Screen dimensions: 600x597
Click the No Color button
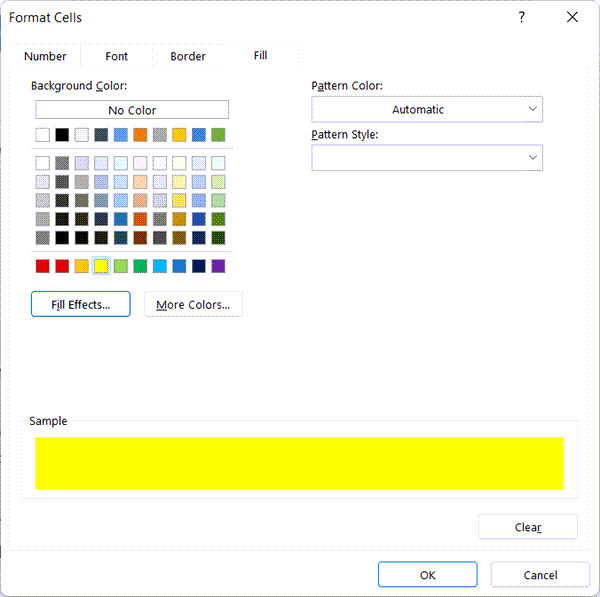pos(132,110)
